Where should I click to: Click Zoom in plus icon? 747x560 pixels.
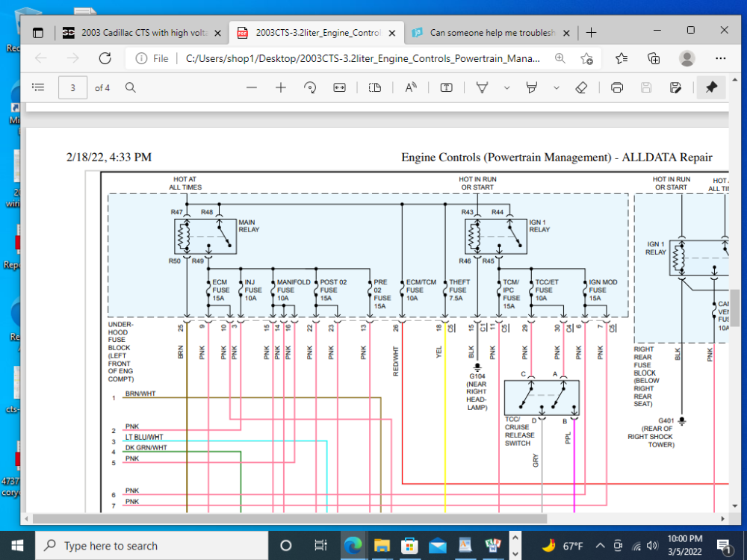(x=281, y=87)
